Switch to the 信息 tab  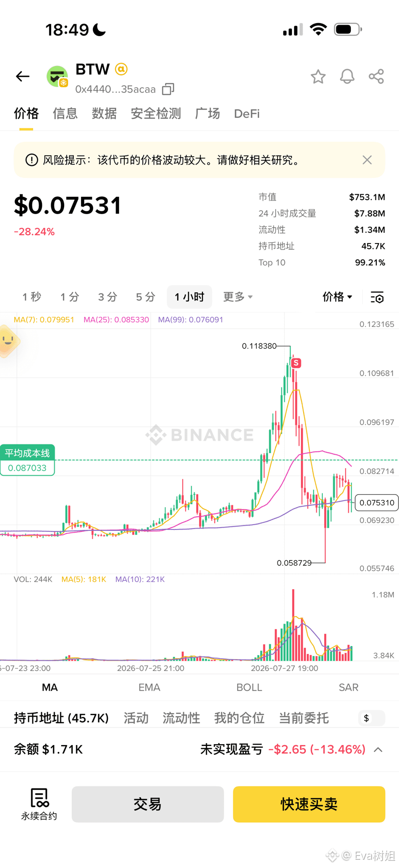[x=65, y=114]
